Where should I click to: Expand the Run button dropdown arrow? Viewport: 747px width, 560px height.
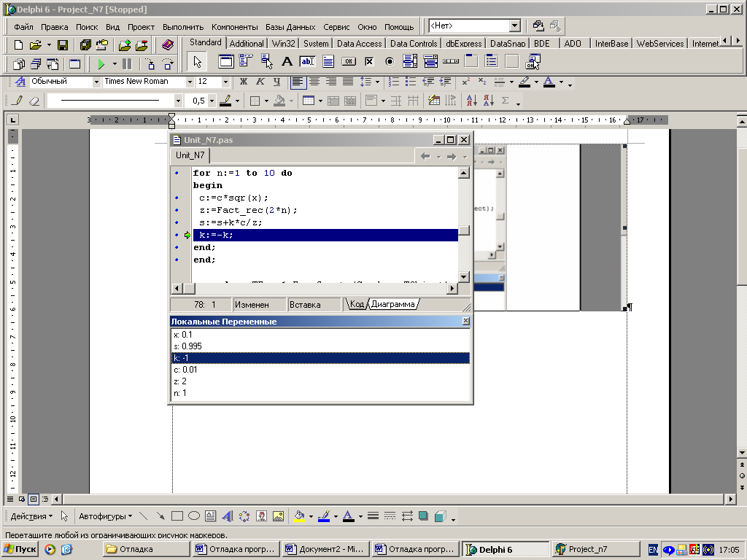tap(115, 64)
